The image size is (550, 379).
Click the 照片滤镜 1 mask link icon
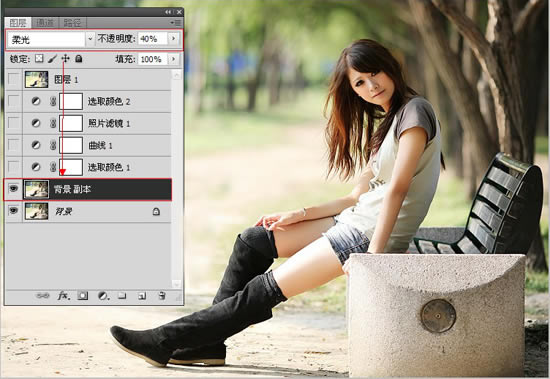pos(53,123)
